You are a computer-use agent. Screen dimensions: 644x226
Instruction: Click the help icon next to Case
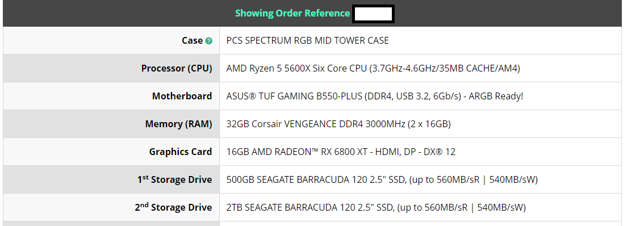pyautogui.click(x=208, y=41)
